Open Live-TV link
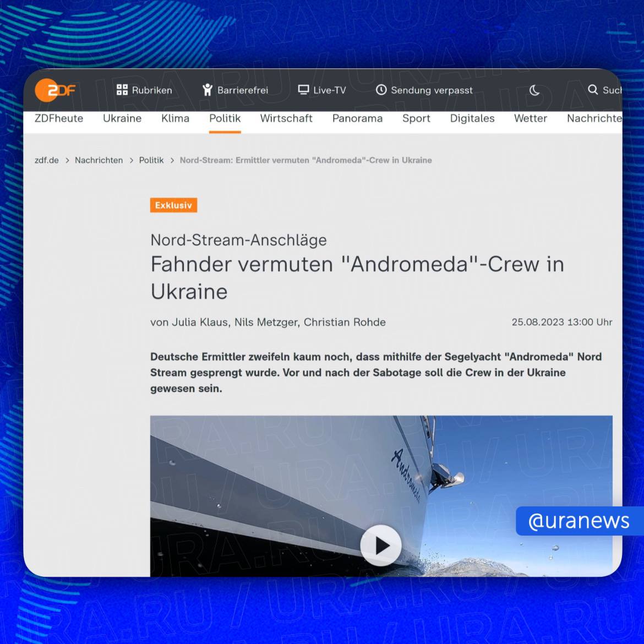 tap(329, 90)
